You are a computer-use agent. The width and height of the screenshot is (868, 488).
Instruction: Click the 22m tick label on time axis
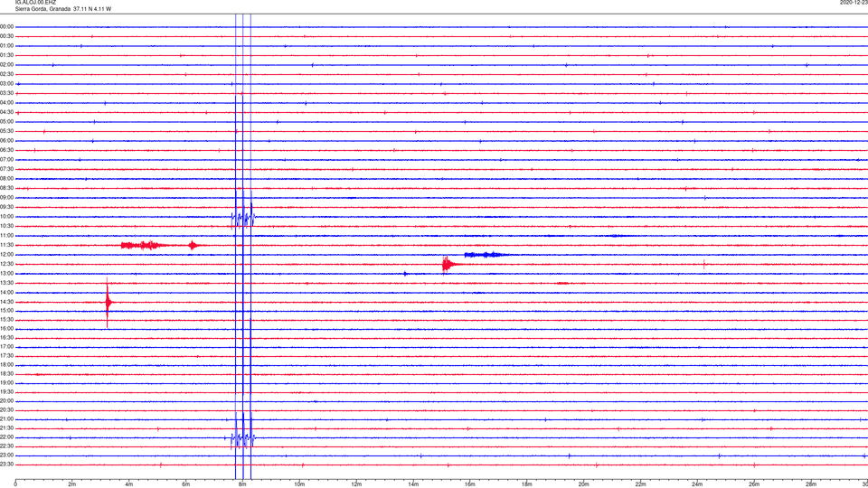pos(640,484)
